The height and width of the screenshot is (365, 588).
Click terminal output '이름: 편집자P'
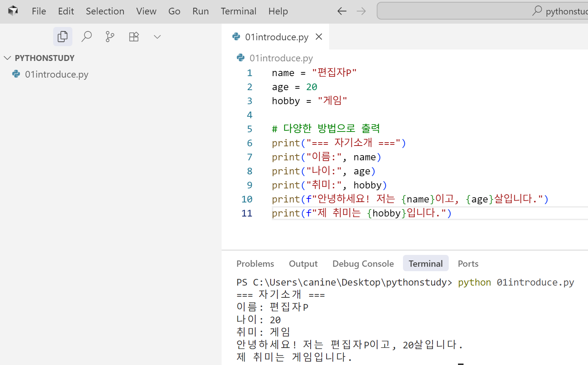pos(273,307)
